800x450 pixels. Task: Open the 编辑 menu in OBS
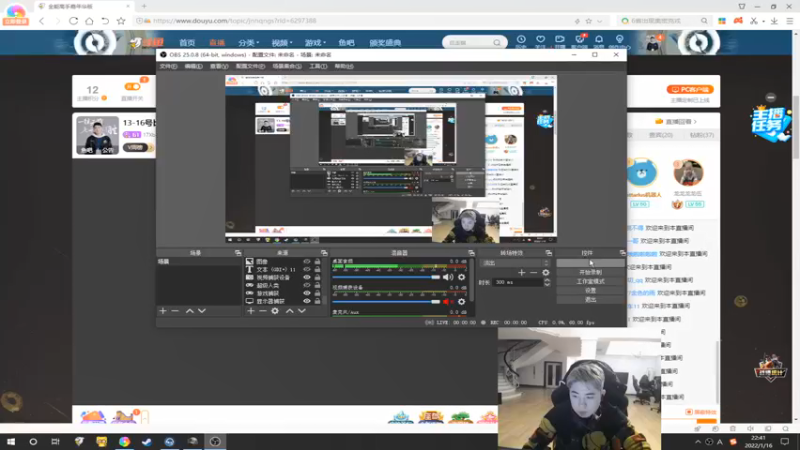tap(193, 66)
